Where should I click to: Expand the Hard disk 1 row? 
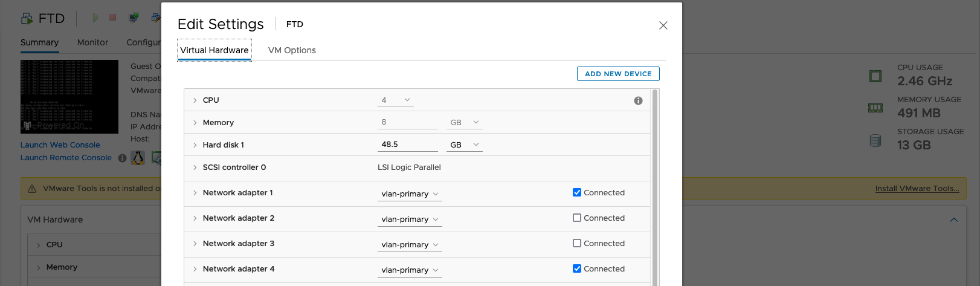[195, 145]
